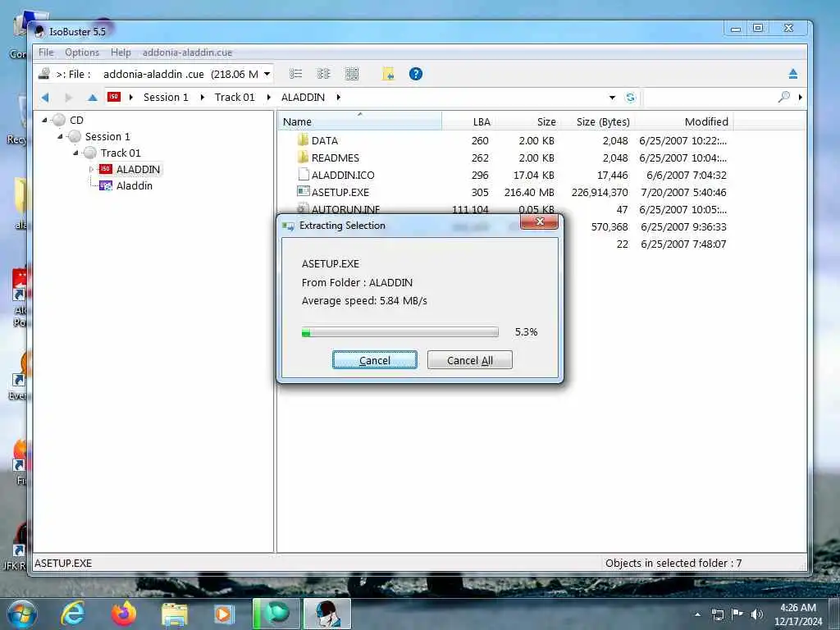
Task: Click the refresh icon beside address bar
Action: click(631, 98)
